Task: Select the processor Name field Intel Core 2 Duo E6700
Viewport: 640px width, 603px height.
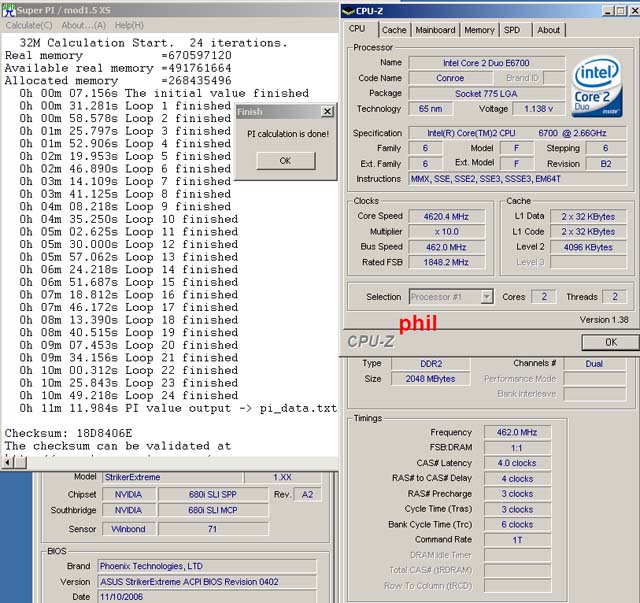Action: [x=487, y=63]
